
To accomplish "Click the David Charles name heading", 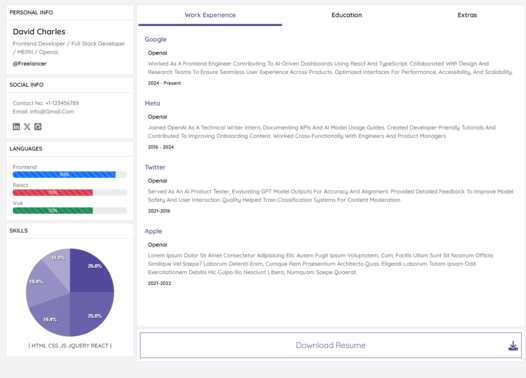I will click(x=39, y=32).
